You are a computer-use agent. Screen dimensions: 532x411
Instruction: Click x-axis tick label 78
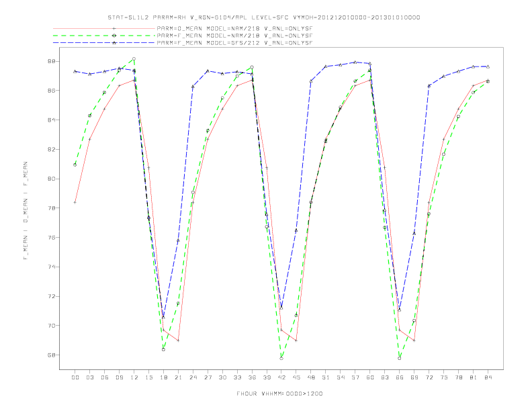click(x=459, y=377)
